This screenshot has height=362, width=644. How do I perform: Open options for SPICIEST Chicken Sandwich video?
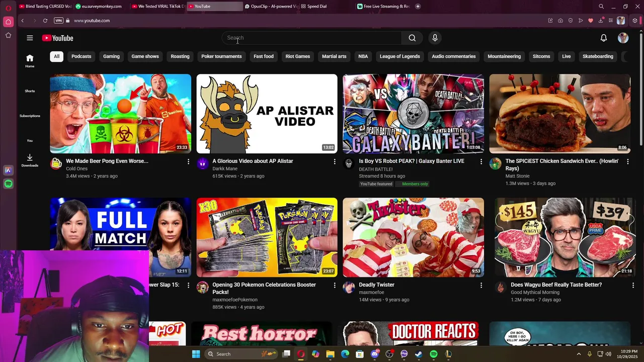click(627, 161)
